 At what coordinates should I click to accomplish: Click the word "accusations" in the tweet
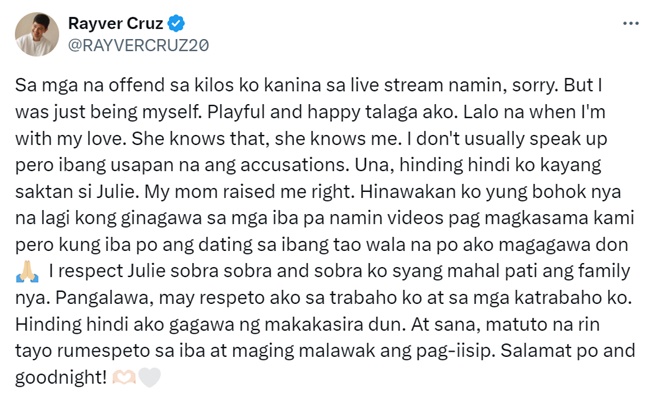click(293, 165)
